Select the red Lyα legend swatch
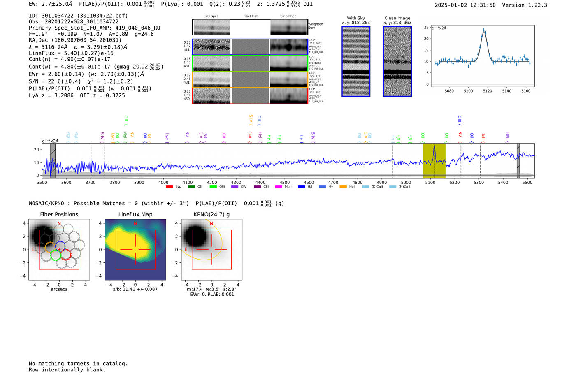This screenshot has height=392, width=576. point(169,187)
